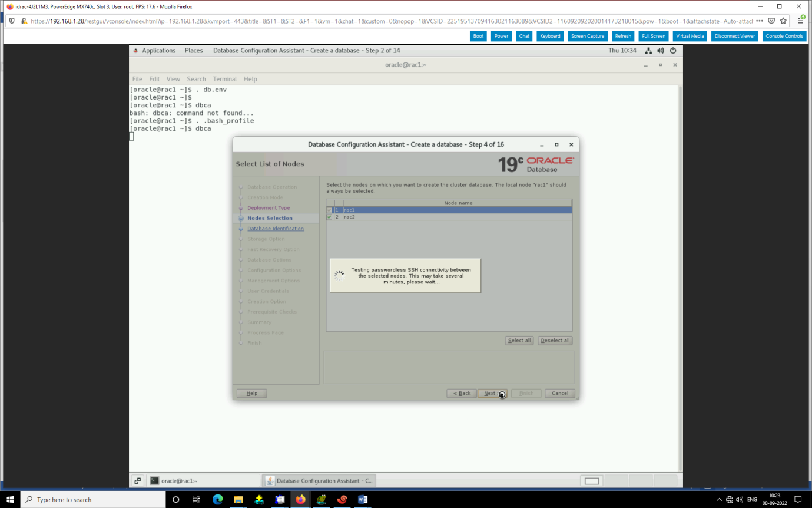Select Nodes Selection step in sidebar
This screenshot has height=508, width=812.
click(x=270, y=218)
